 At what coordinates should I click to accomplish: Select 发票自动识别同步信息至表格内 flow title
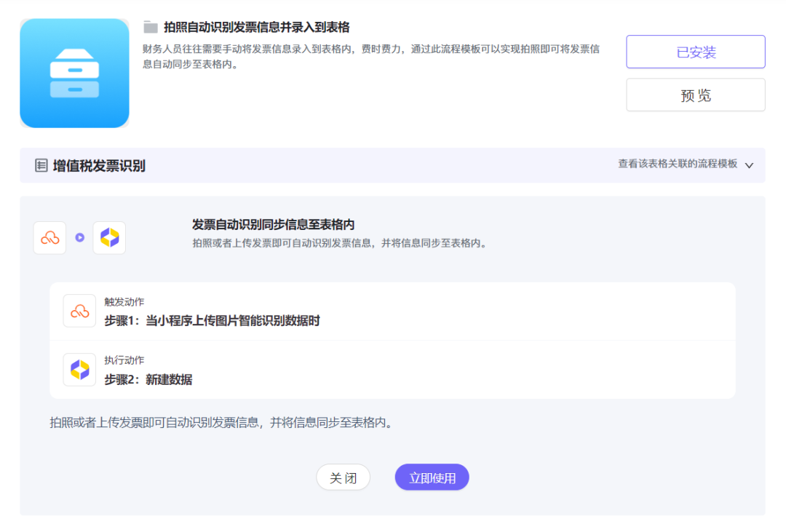click(x=273, y=224)
